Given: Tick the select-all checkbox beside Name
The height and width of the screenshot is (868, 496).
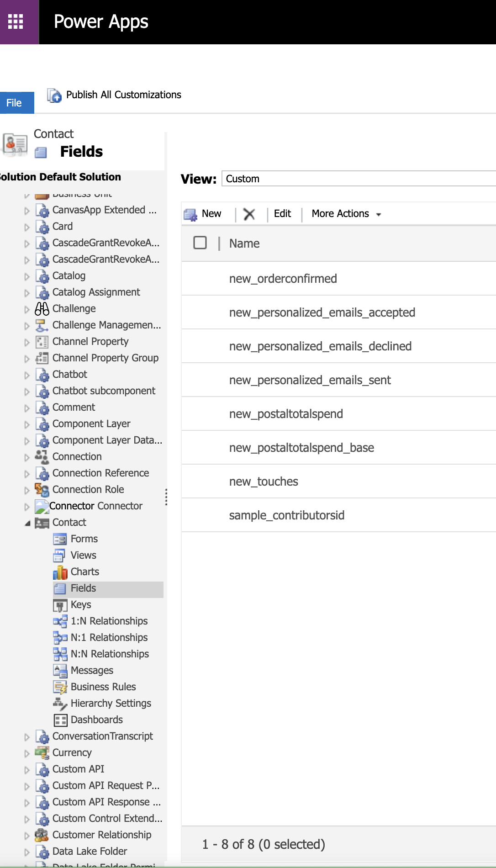Looking at the screenshot, I should tap(200, 243).
